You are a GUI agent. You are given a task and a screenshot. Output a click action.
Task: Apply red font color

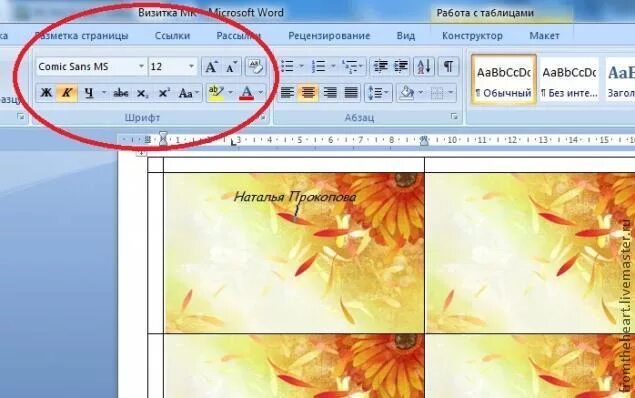(x=247, y=93)
